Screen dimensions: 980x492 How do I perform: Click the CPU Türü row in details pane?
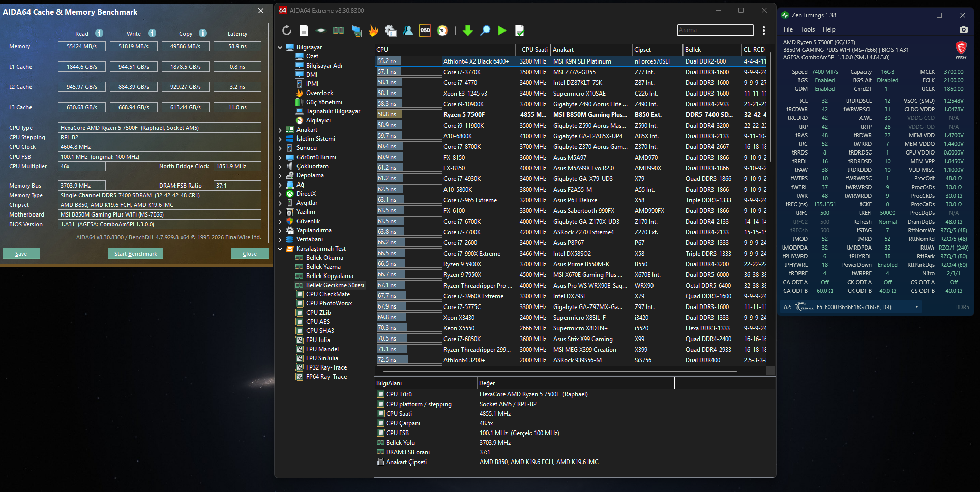[576, 394]
